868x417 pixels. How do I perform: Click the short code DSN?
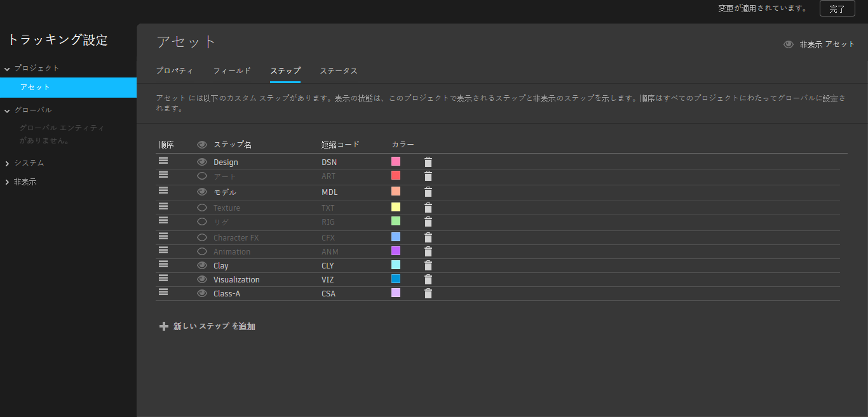click(329, 162)
